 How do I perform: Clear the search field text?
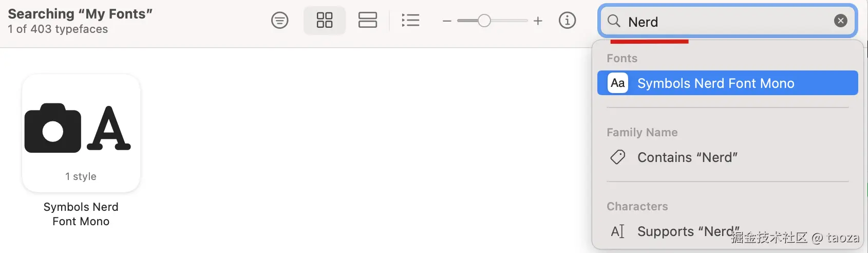(841, 21)
